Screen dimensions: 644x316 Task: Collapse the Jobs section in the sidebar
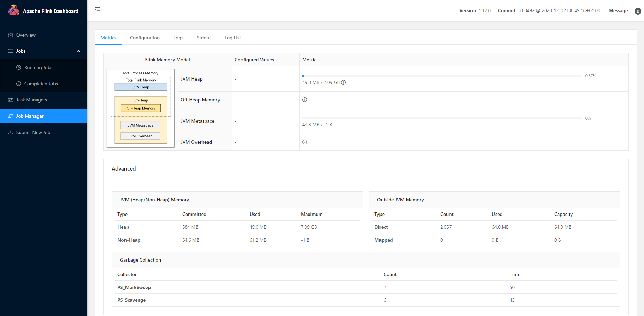point(79,51)
